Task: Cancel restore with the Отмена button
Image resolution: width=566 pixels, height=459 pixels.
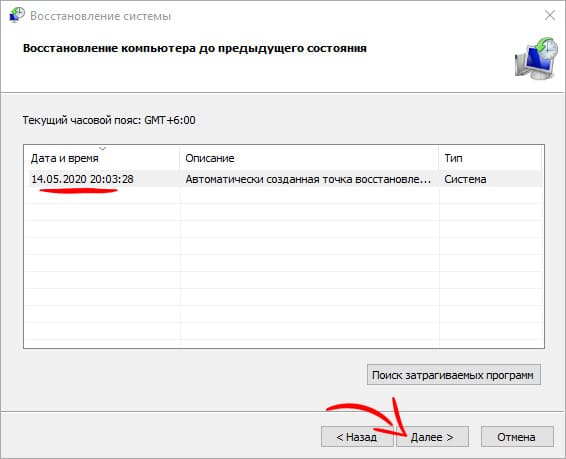Action: (x=517, y=437)
